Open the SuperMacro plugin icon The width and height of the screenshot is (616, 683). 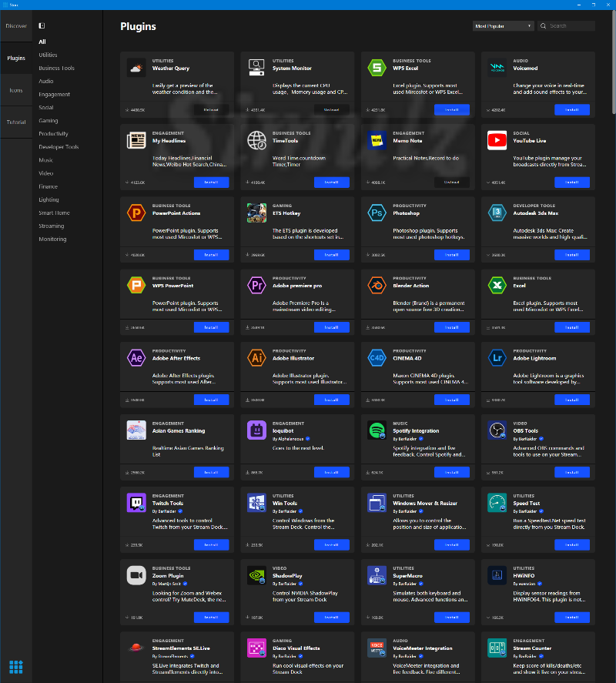(377, 575)
